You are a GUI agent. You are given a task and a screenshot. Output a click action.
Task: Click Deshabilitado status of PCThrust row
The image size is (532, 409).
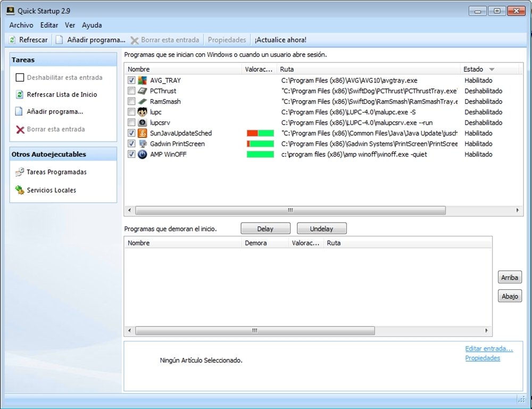pos(483,91)
